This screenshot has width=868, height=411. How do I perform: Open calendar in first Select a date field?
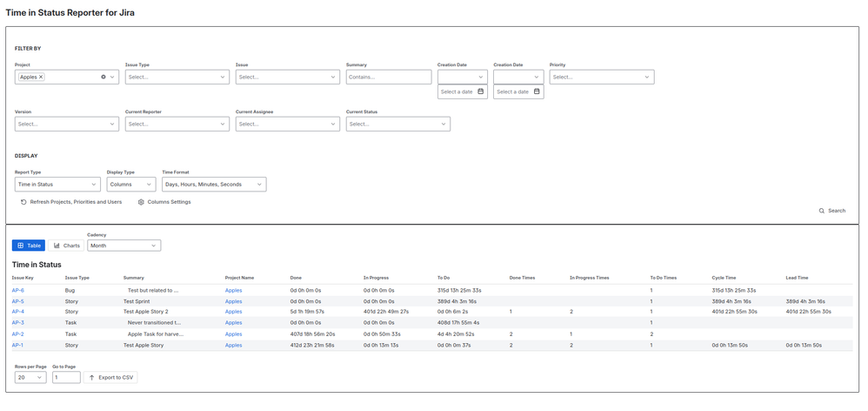click(x=480, y=92)
